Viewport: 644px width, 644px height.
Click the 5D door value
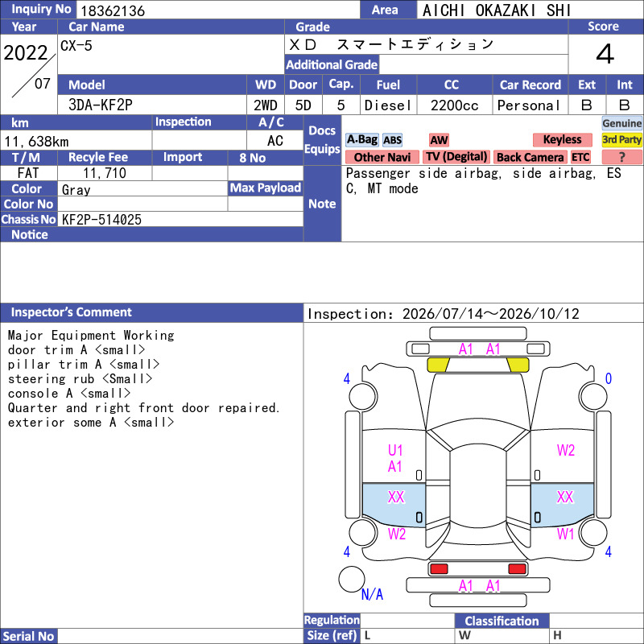(x=303, y=105)
